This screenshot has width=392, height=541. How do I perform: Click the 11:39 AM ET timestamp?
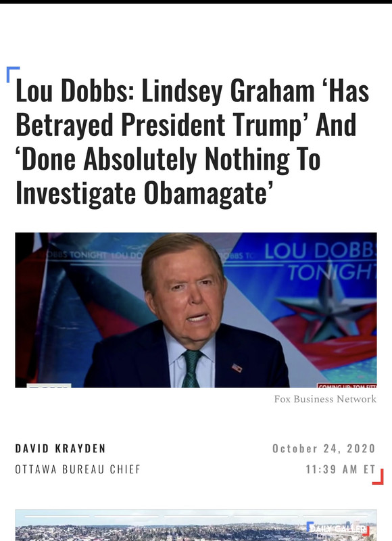pos(340,469)
